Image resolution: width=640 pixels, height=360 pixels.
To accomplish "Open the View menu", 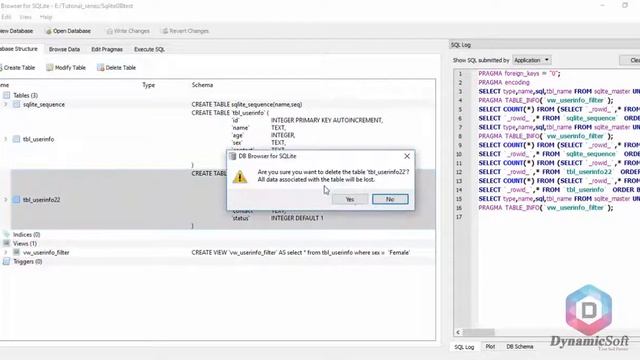I will (25, 17).
